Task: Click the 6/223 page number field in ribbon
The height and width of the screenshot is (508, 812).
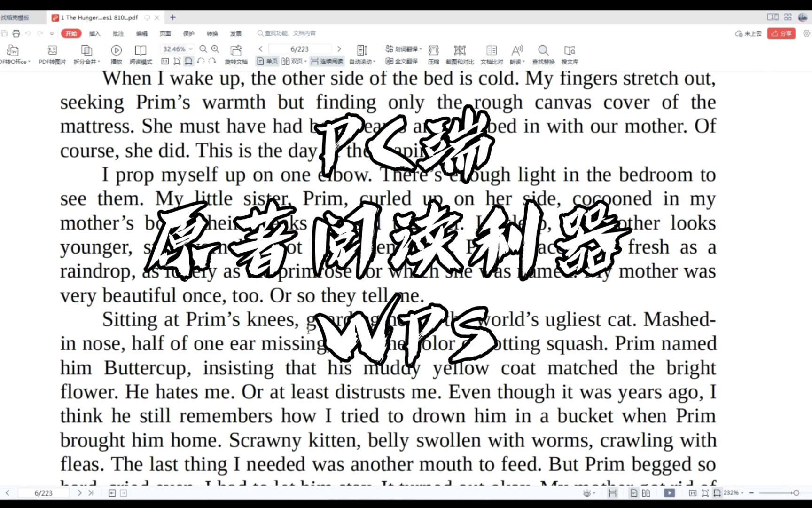Action: pyautogui.click(x=299, y=49)
